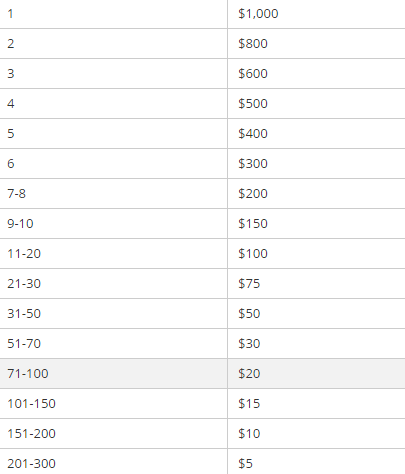
Task: Select the rank 3 cell
Action: tap(113, 74)
